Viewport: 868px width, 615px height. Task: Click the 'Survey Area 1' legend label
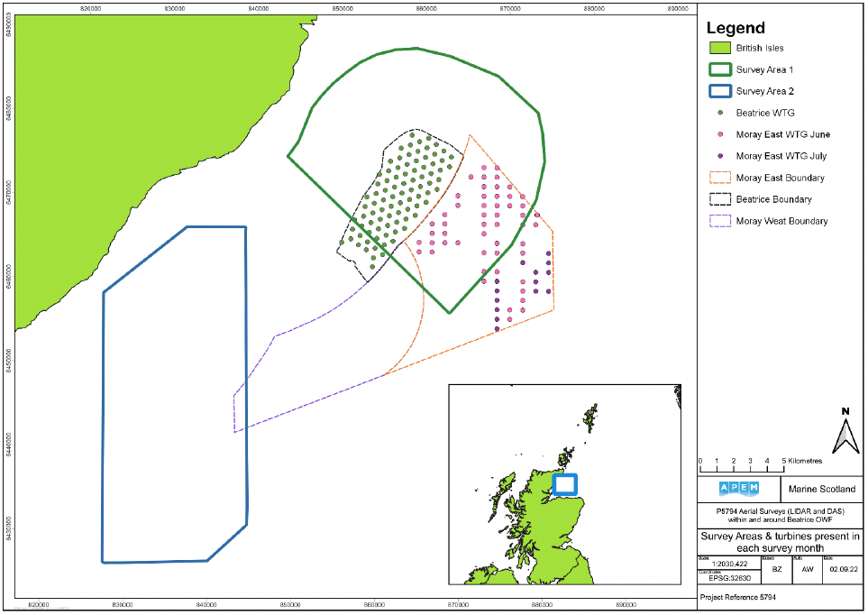pyautogui.click(x=764, y=69)
